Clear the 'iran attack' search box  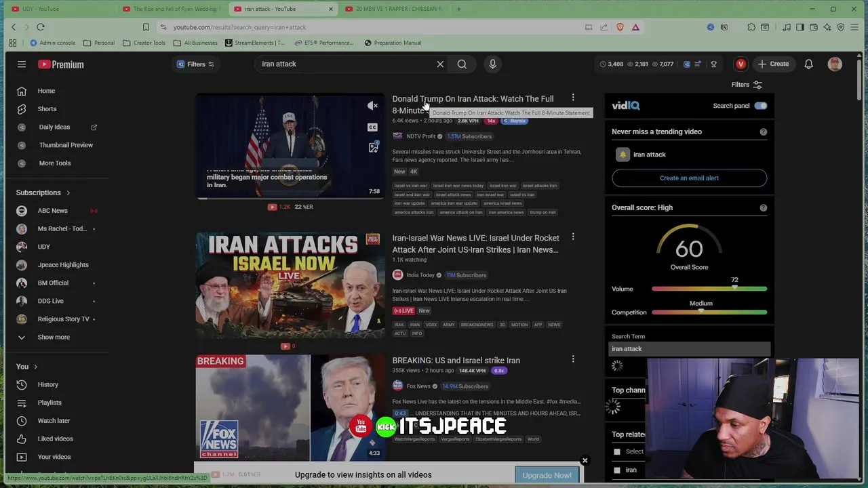[x=440, y=64]
